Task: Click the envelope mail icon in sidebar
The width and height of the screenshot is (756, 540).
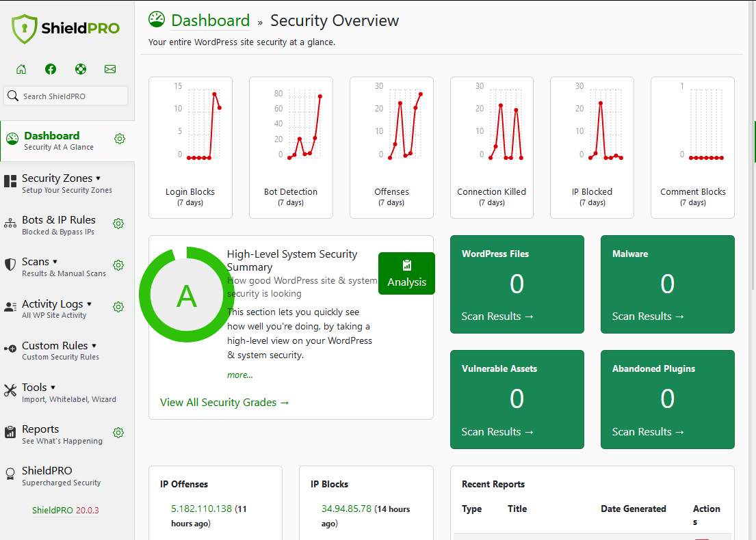Action: click(110, 69)
